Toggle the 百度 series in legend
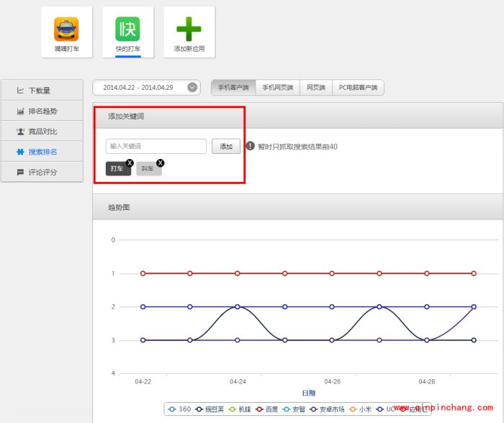The image size is (504, 423). 267,409
